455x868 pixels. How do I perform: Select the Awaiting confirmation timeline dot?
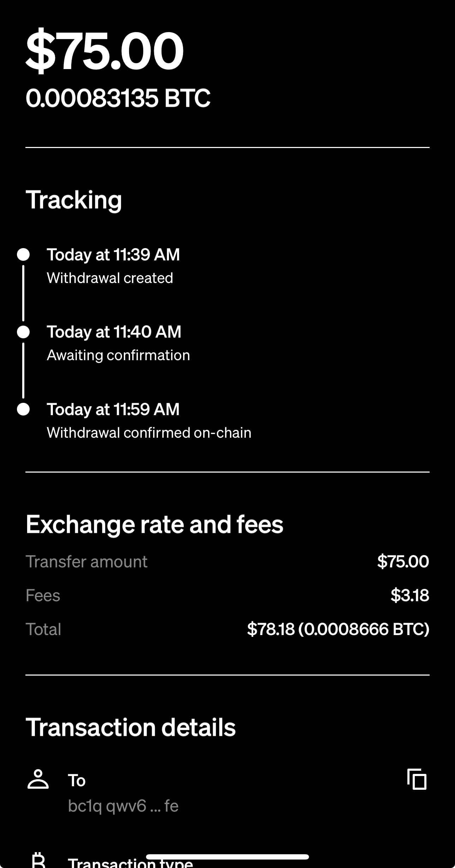point(23,332)
